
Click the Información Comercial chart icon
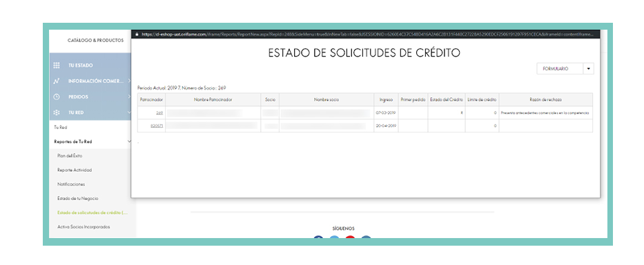coord(57,81)
